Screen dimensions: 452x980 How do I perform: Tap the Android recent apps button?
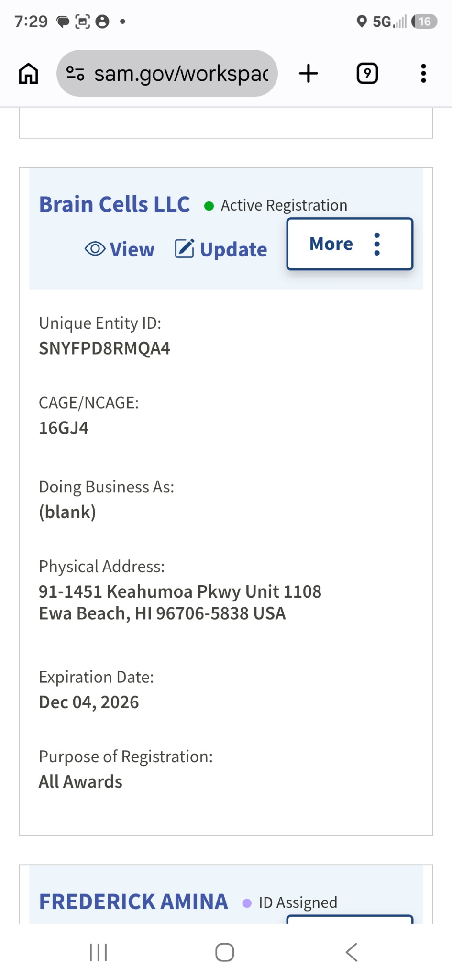99,952
